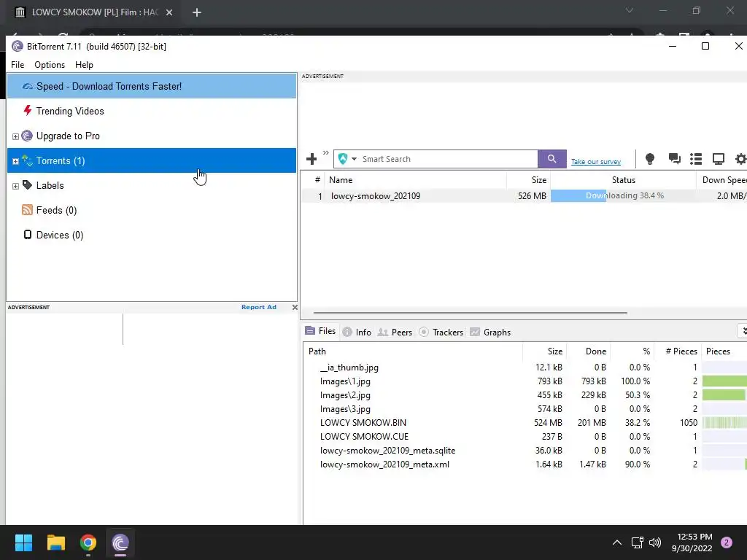Switch to the Files tab

click(321, 331)
